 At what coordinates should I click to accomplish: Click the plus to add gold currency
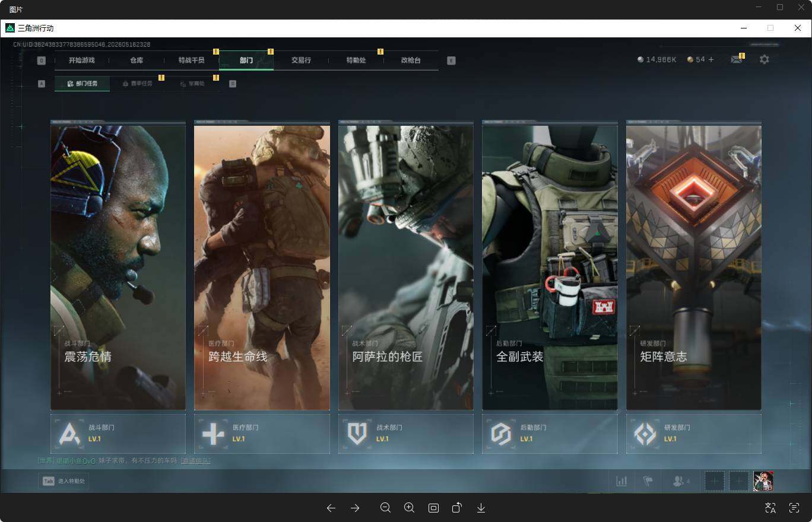[x=711, y=59]
